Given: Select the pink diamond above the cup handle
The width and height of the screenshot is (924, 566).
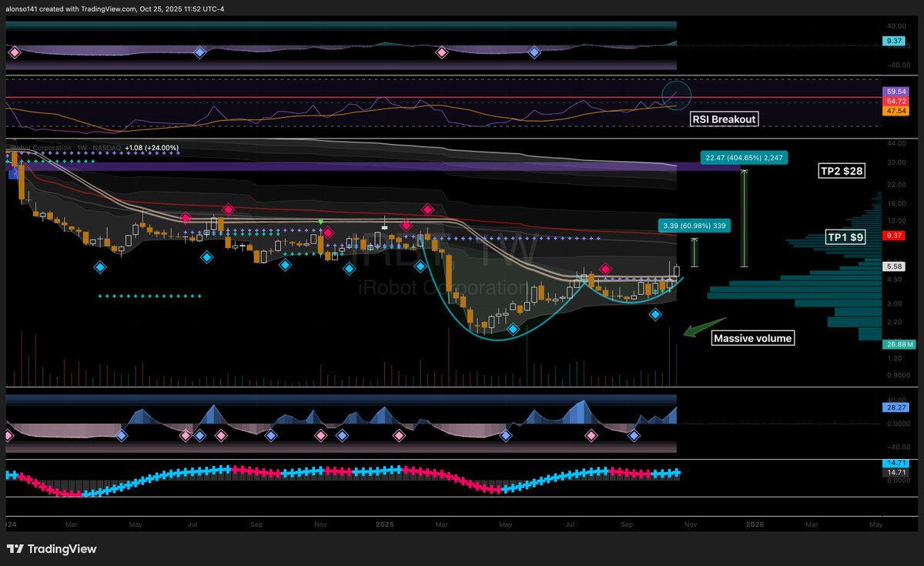Looking at the screenshot, I should 605,269.
